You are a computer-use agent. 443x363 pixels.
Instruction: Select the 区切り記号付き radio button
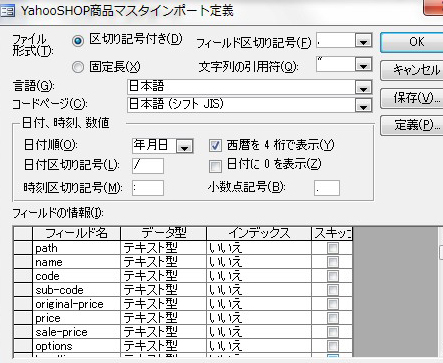coord(78,41)
